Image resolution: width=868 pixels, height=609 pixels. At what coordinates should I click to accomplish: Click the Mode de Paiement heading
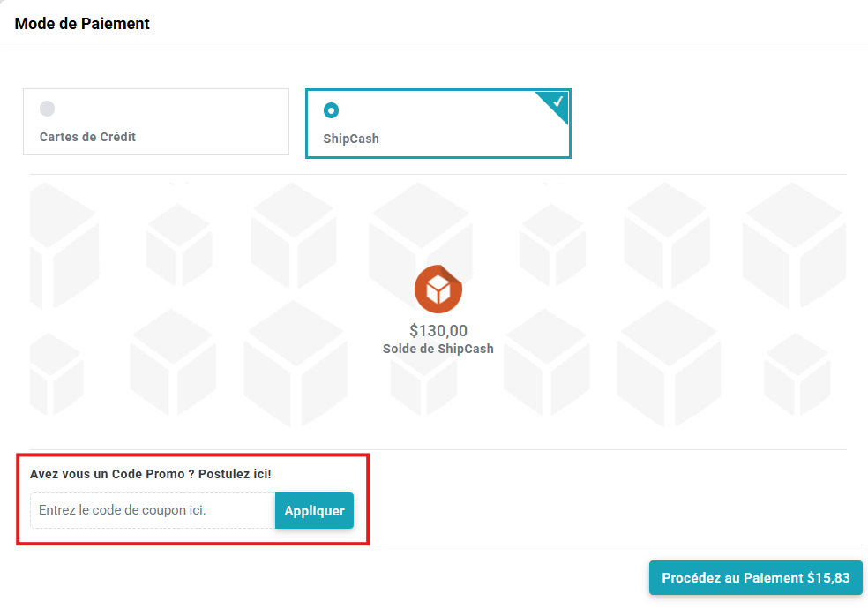click(82, 23)
